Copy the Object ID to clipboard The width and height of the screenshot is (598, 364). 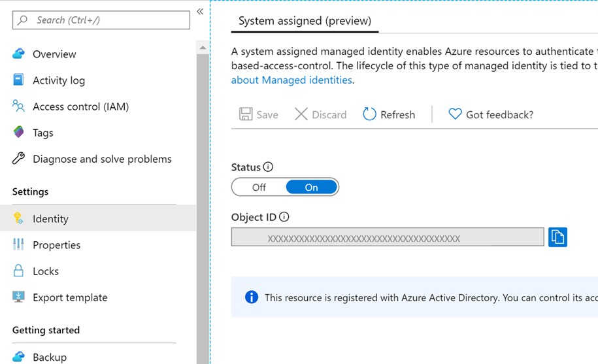(557, 237)
